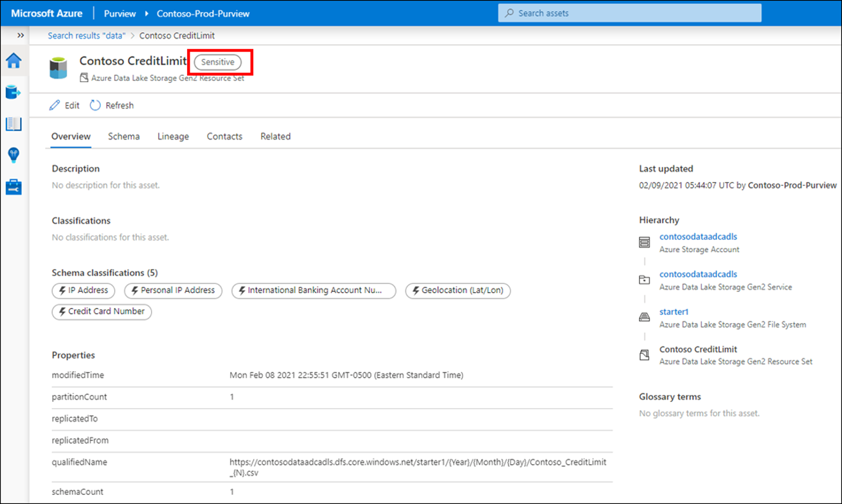Open the contosodataadcadls storage account link
The width and height of the screenshot is (842, 504).
coord(698,236)
